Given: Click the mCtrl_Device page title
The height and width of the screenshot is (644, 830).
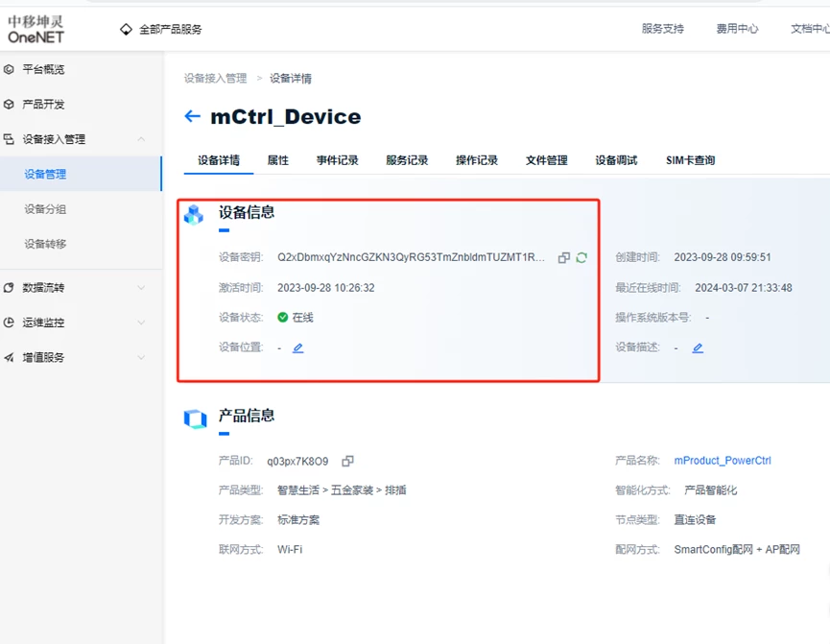Looking at the screenshot, I should pos(286,116).
